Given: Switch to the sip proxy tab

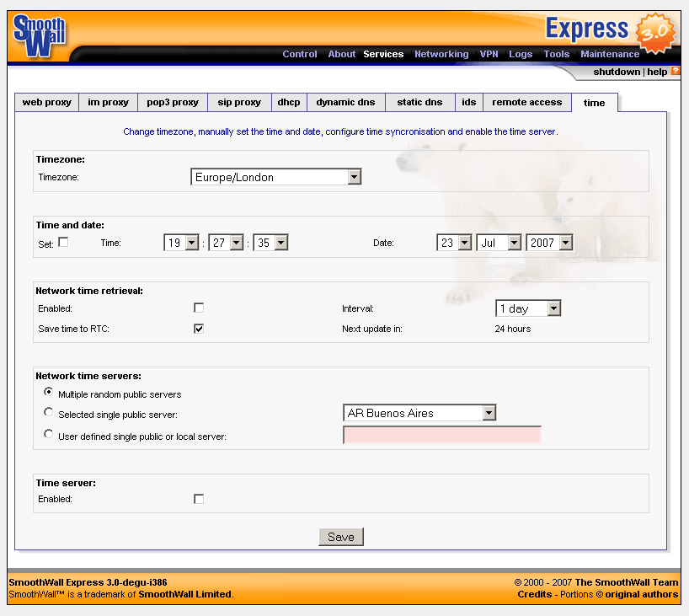Looking at the screenshot, I should (x=239, y=102).
